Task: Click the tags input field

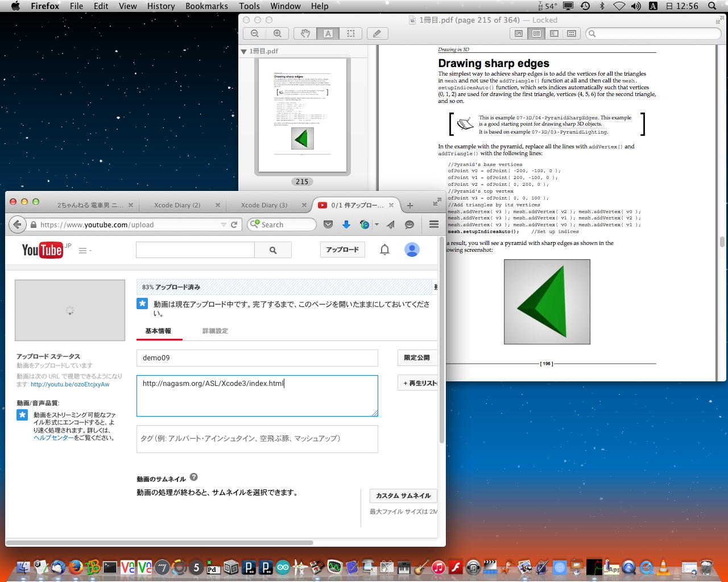Action: tap(257, 439)
